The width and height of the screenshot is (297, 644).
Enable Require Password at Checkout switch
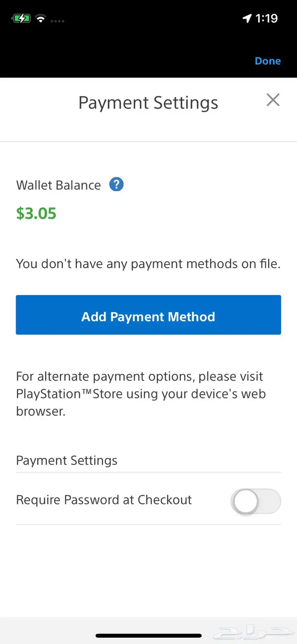click(256, 501)
